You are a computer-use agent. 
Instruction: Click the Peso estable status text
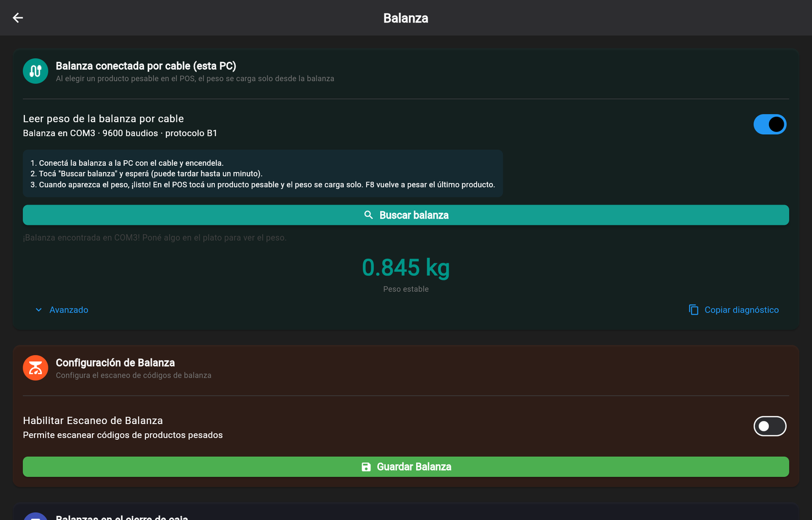coord(406,289)
